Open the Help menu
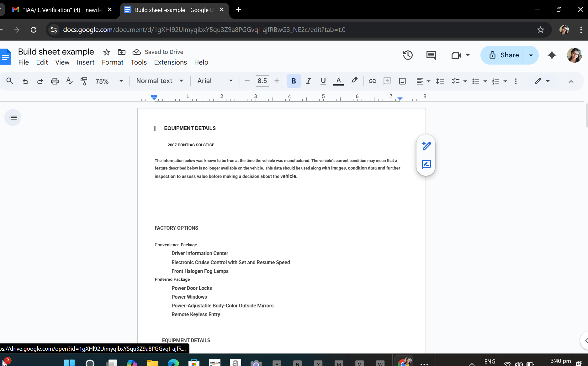 [x=201, y=62]
